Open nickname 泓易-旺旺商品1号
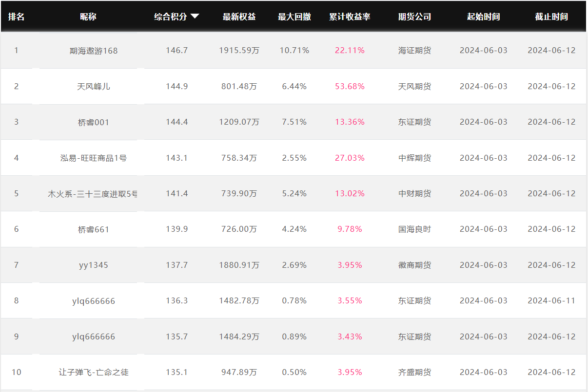This screenshot has width=588, height=392. coord(94,158)
